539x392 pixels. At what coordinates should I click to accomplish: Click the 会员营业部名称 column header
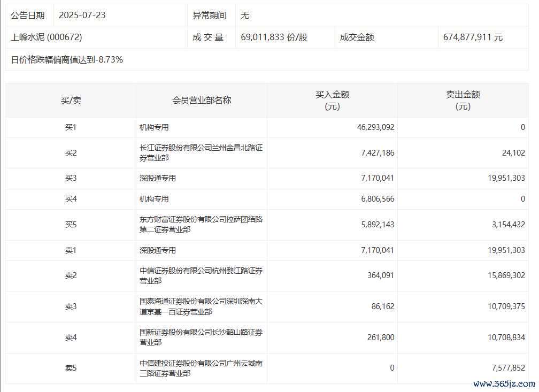[x=202, y=101]
